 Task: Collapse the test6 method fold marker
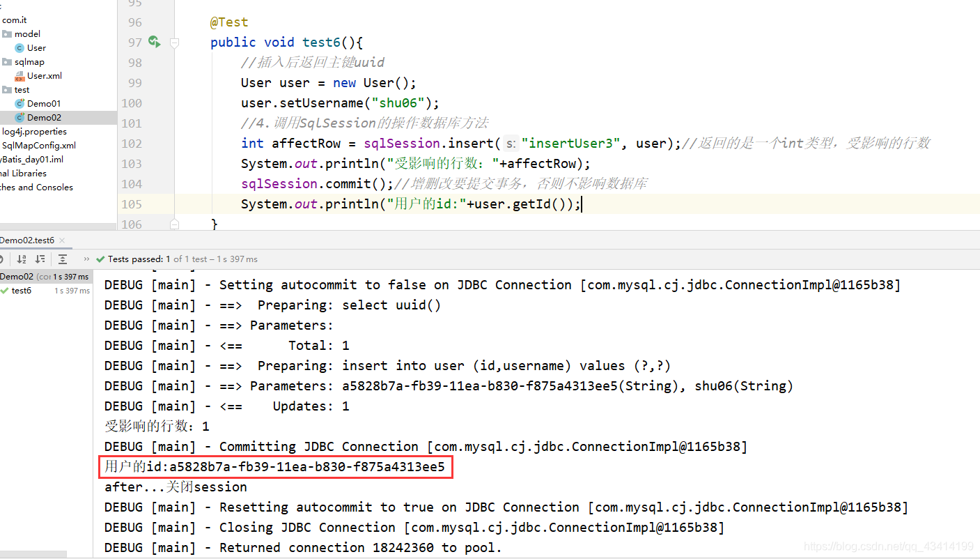click(174, 43)
